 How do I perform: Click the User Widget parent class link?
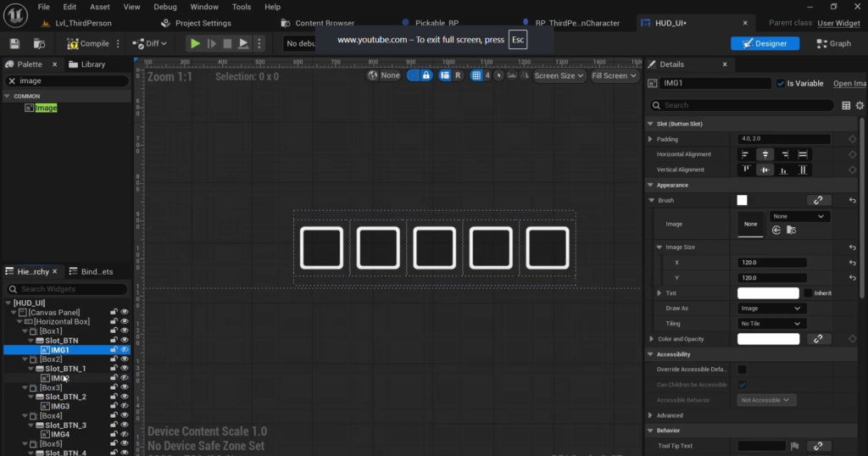[838, 23]
